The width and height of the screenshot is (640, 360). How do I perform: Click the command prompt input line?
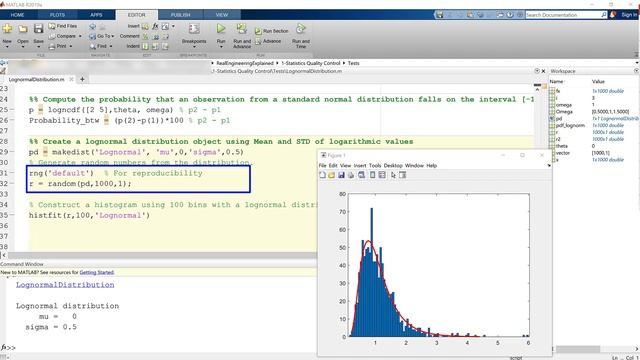coord(163,348)
